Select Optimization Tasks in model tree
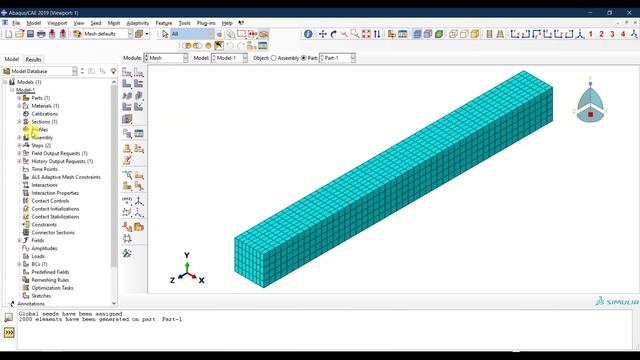The width and height of the screenshot is (640, 360). click(x=52, y=288)
